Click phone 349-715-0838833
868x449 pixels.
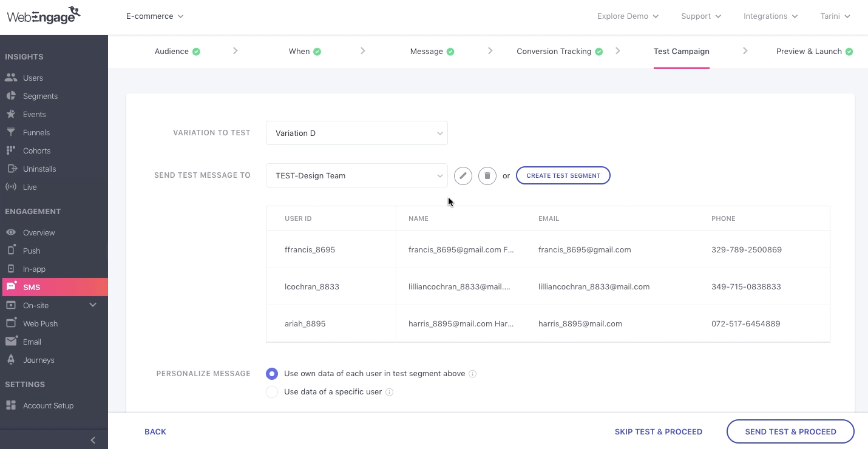pos(746,287)
